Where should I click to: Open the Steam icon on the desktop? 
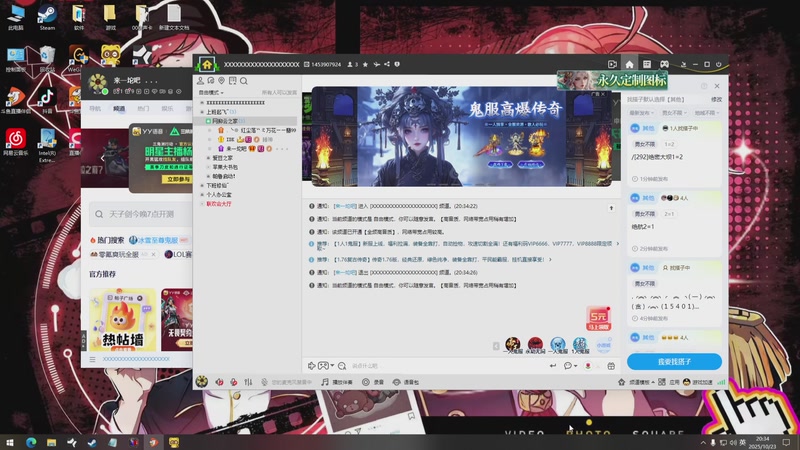tap(47, 17)
